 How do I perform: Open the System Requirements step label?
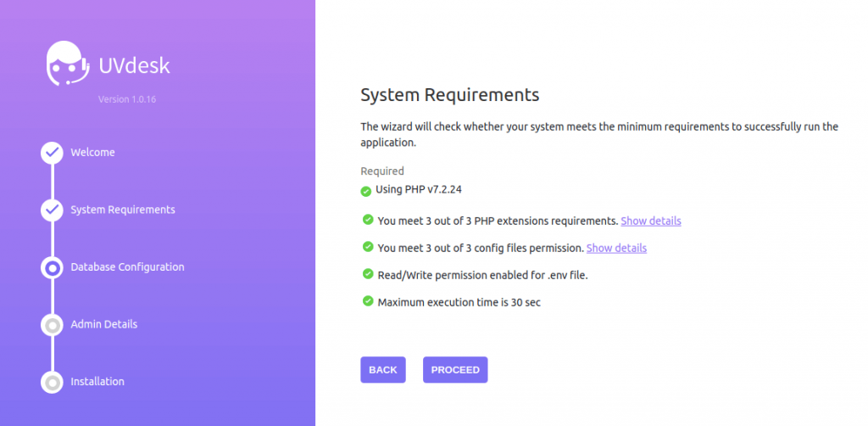pyautogui.click(x=123, y=210)
